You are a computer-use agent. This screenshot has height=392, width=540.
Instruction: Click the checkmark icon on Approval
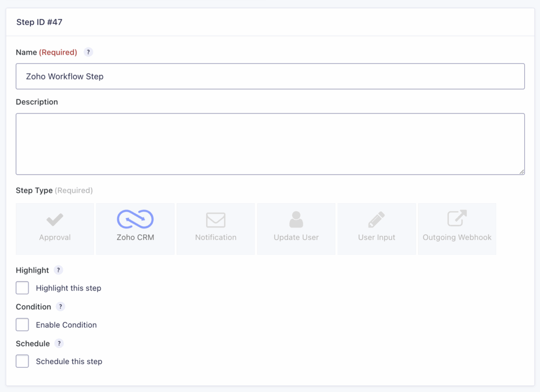click(x=54, y=220)
